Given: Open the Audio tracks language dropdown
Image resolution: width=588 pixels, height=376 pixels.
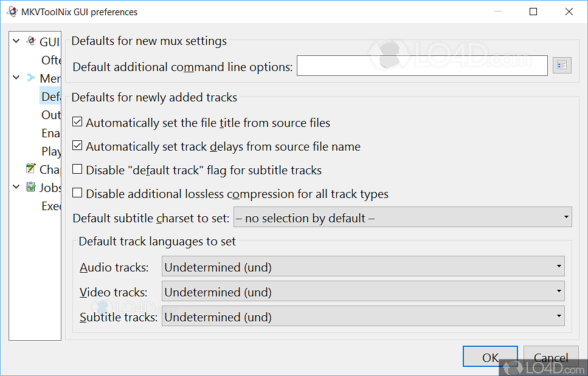Looking at the screenshot, I should tap(363, 267).
